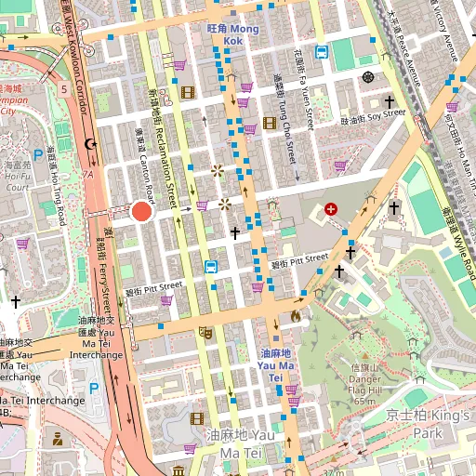Click the Victory Avenue label
476x476 pixels.
444,30
